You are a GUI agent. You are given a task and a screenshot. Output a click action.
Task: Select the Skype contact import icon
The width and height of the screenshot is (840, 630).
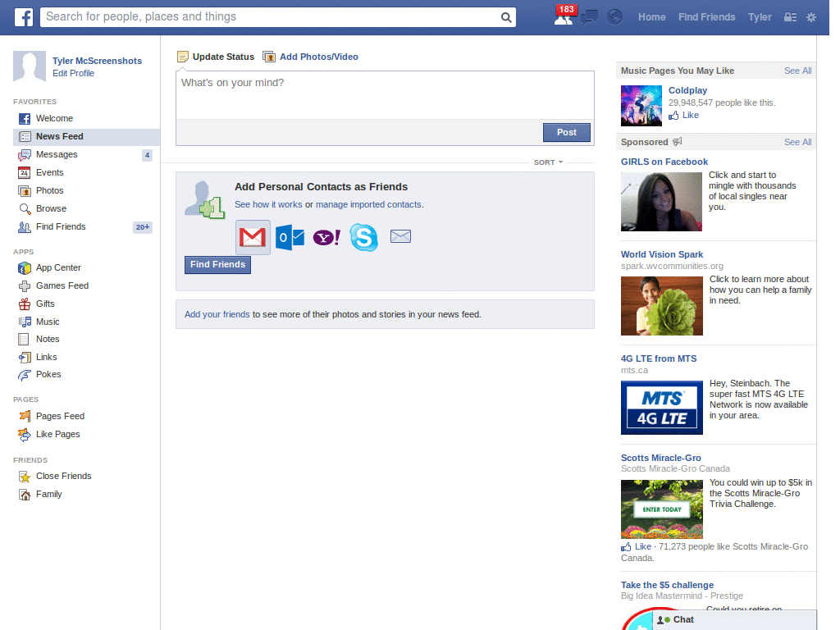[x=363, y=237]
